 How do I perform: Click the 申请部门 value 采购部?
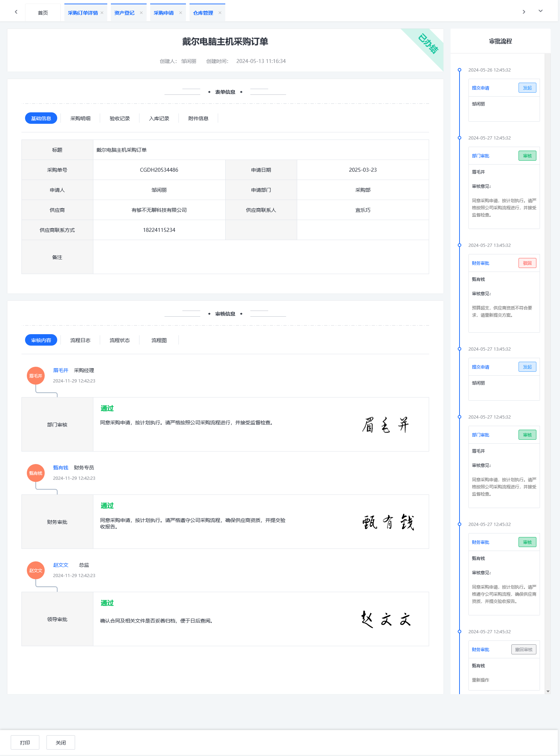363,190
